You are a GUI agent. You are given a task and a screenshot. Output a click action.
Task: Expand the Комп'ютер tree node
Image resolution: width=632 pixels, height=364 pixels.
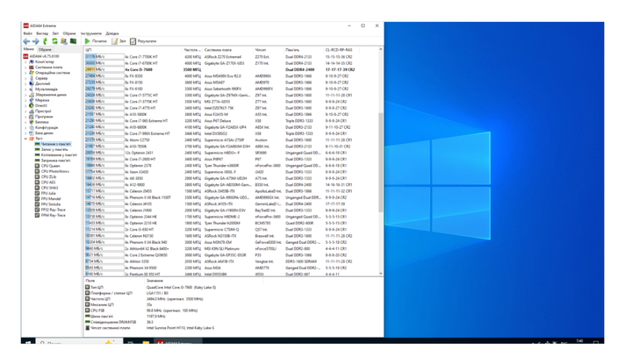(25, 62)
